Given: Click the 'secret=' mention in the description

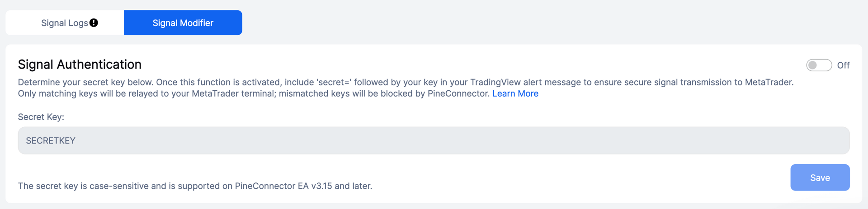Looking at the screenshot, I should pyautogui.click(x=334, y=82).
